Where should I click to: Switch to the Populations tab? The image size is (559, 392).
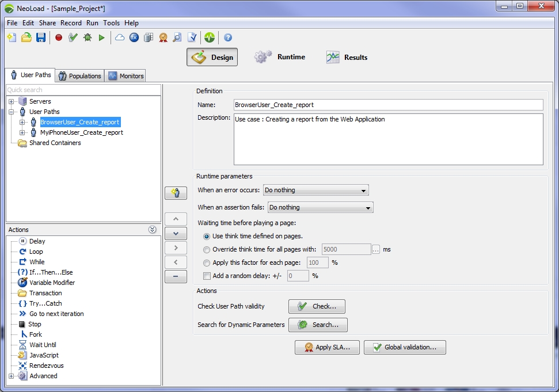pyautogui.click(x=80, y=76)
